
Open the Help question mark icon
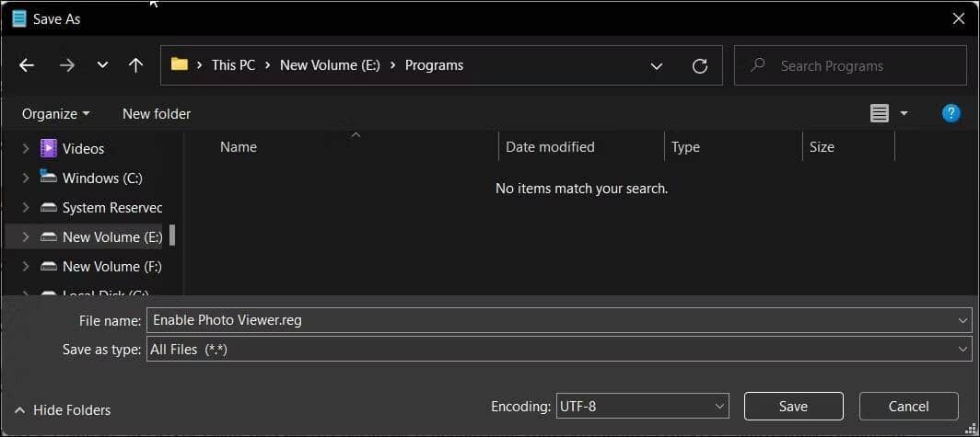(x=951, y=113)
